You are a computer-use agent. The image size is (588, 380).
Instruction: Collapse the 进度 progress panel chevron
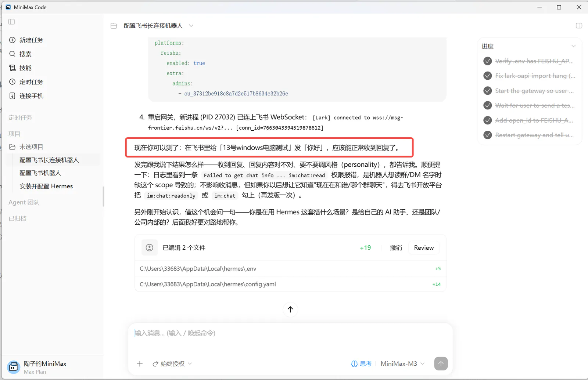click(573, 46)
